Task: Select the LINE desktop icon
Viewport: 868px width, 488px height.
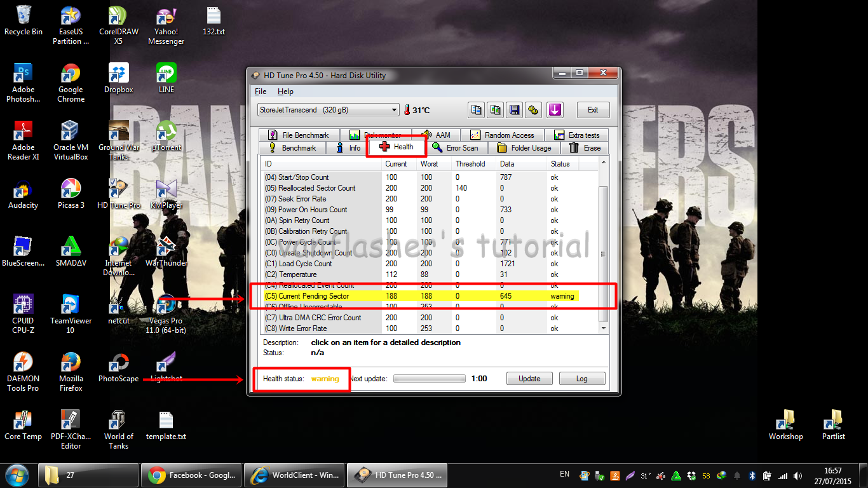Action: 166,78
